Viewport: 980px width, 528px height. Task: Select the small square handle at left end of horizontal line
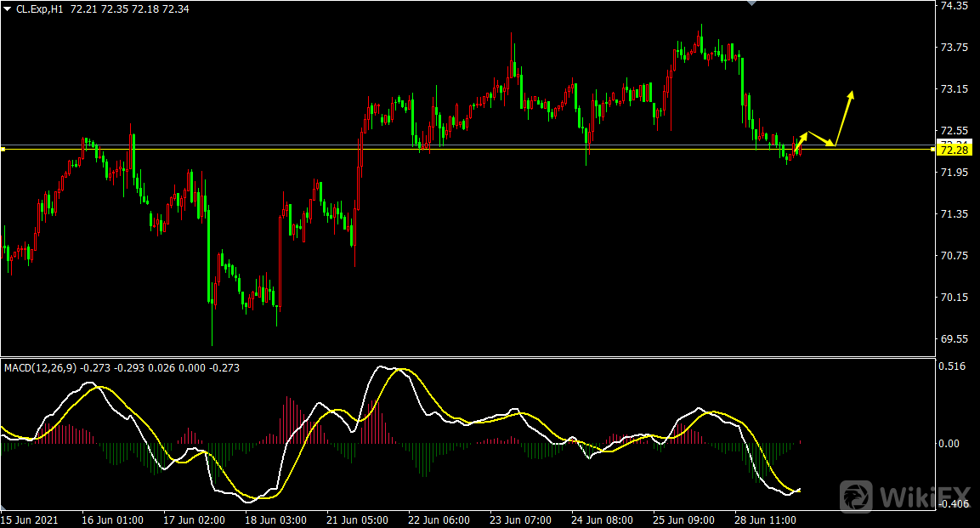(x=3, y=149)
